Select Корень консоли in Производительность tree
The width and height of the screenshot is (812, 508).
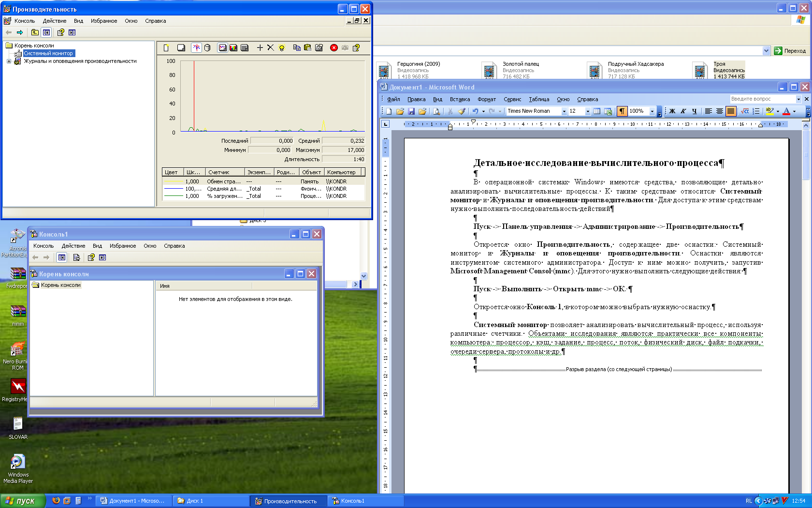tap(34, 45)
